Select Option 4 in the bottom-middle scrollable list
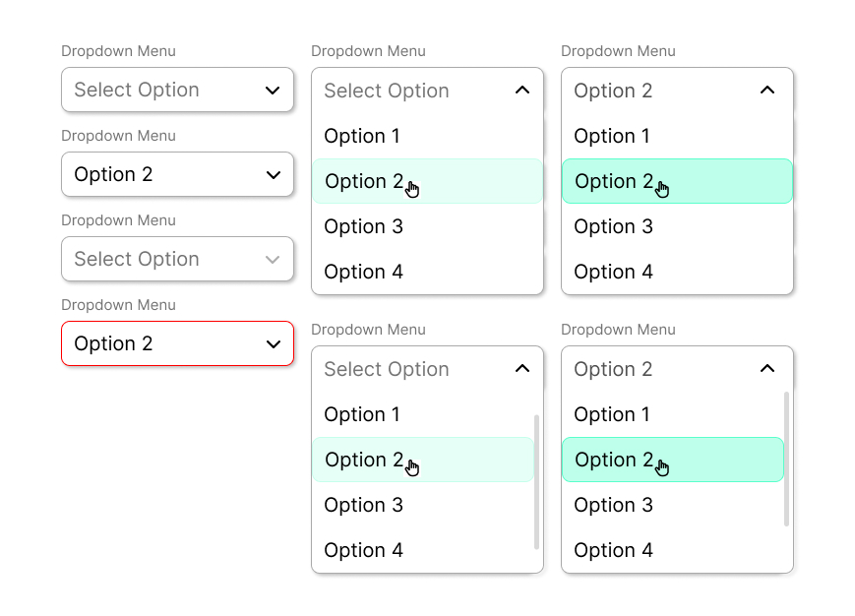Screen dimensions: 855x616 423,550
